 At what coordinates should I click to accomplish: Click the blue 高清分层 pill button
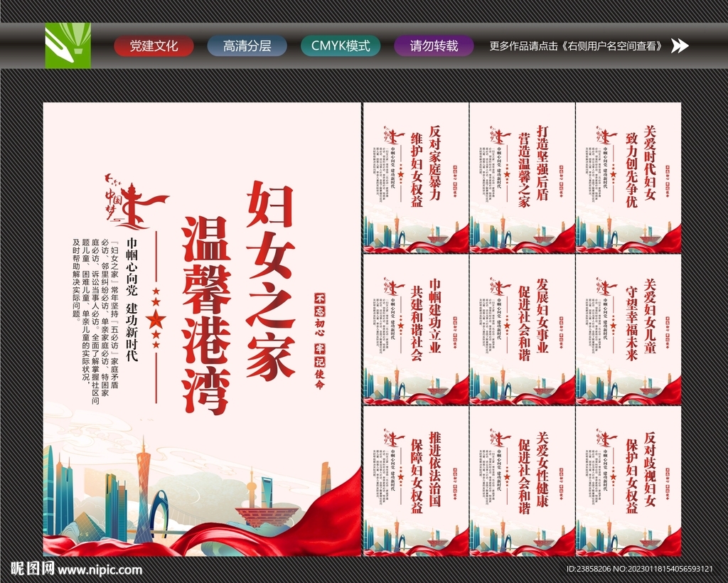point(247,46)
